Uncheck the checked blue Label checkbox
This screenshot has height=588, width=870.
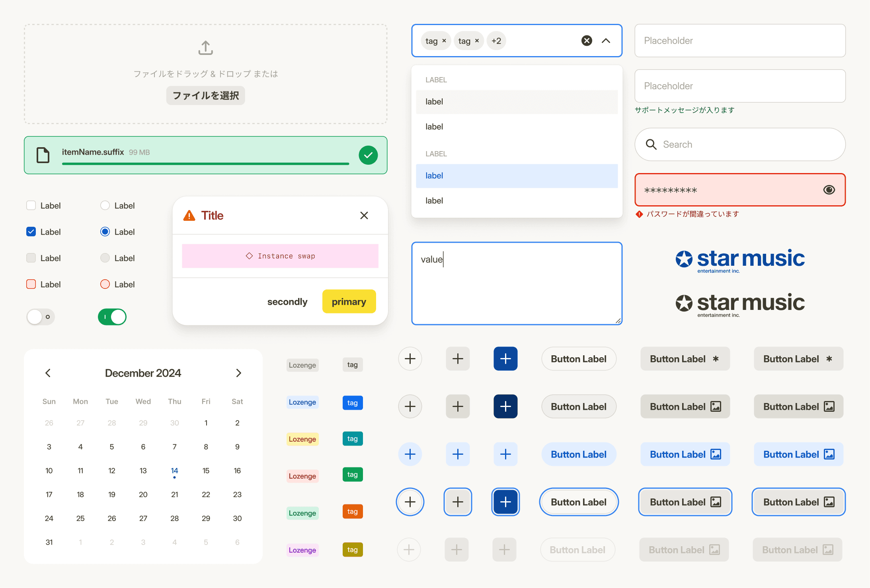pos(31,232)
